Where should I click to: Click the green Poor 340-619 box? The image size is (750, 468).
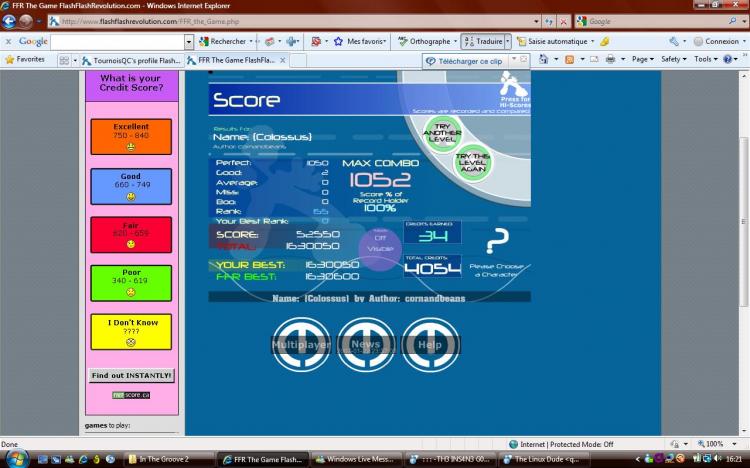[x=131, y=283]
